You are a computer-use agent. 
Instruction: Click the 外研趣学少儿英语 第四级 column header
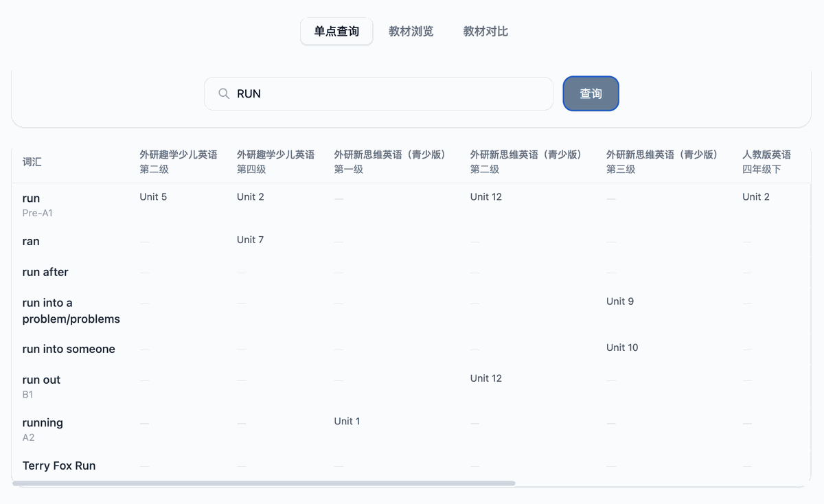click(x=276, y=162)
